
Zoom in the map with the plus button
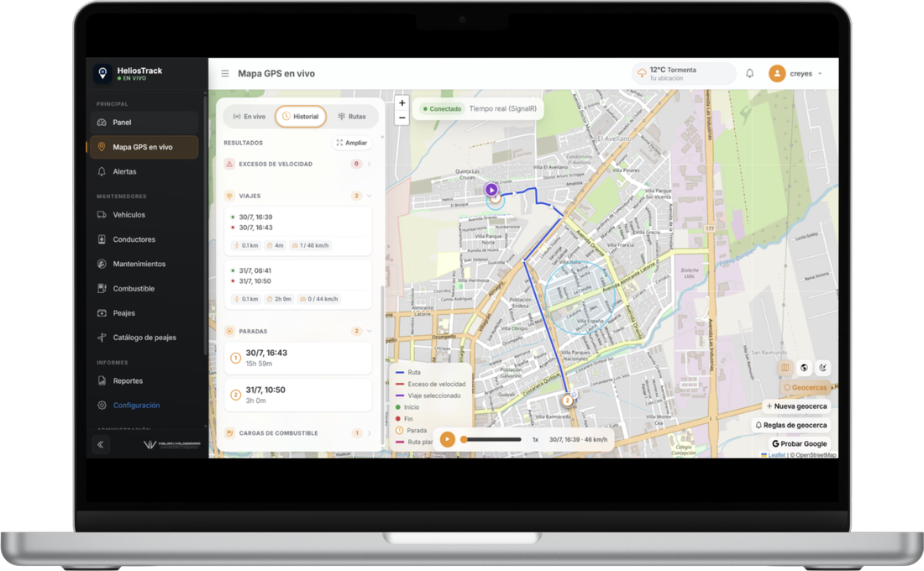click(402, 102)
